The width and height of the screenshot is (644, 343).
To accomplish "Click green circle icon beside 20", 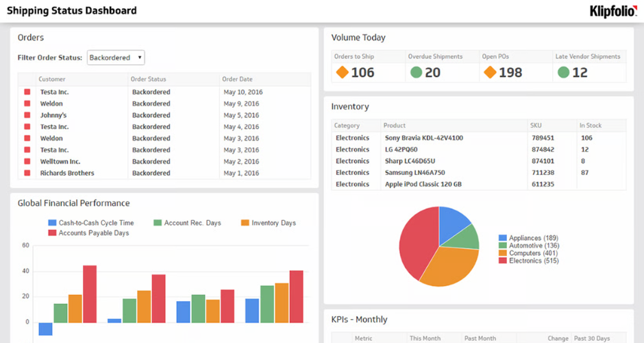I will pos(416,72).
